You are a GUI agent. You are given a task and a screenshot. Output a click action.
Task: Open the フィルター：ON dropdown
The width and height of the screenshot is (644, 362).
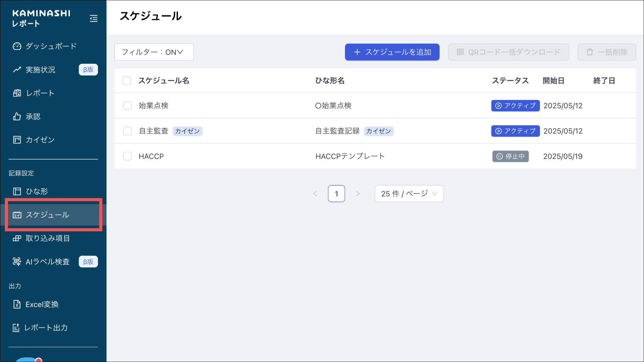tap(154, 52)
